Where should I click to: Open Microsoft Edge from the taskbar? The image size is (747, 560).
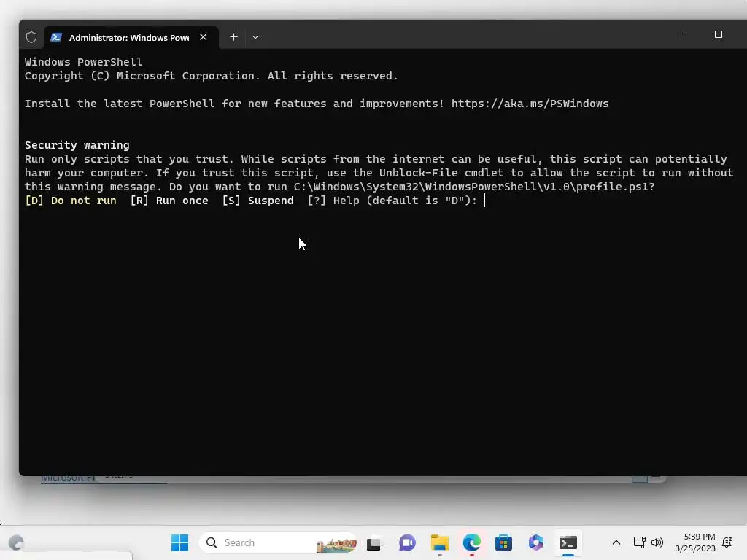[472, 542]
